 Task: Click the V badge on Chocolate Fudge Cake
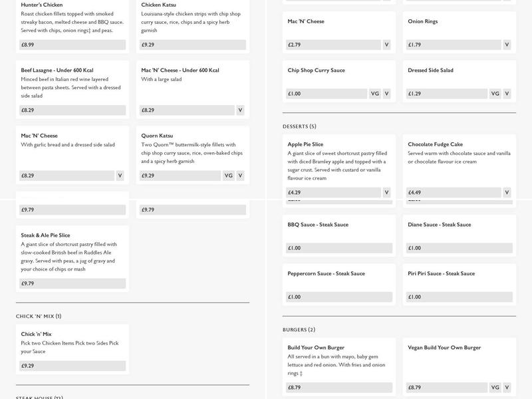coord(507,192)
